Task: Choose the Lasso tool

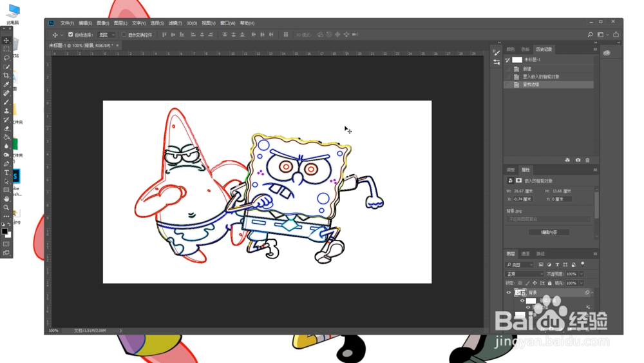Action: coord(6,58)
